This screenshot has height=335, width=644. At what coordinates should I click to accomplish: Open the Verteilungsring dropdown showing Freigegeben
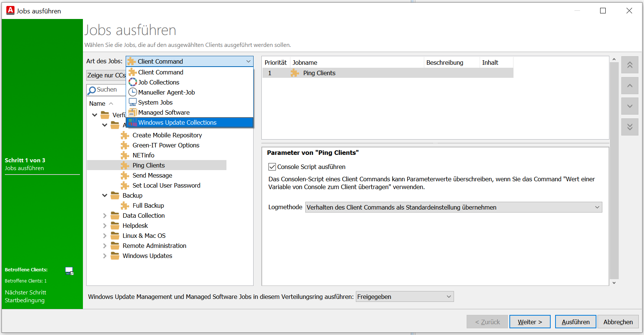coord(404,297)
